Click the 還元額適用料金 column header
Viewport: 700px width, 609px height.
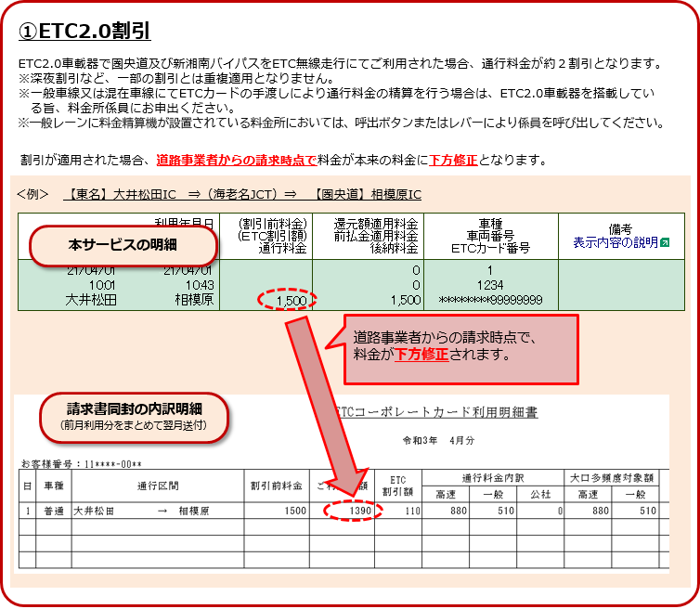[376, 224]
